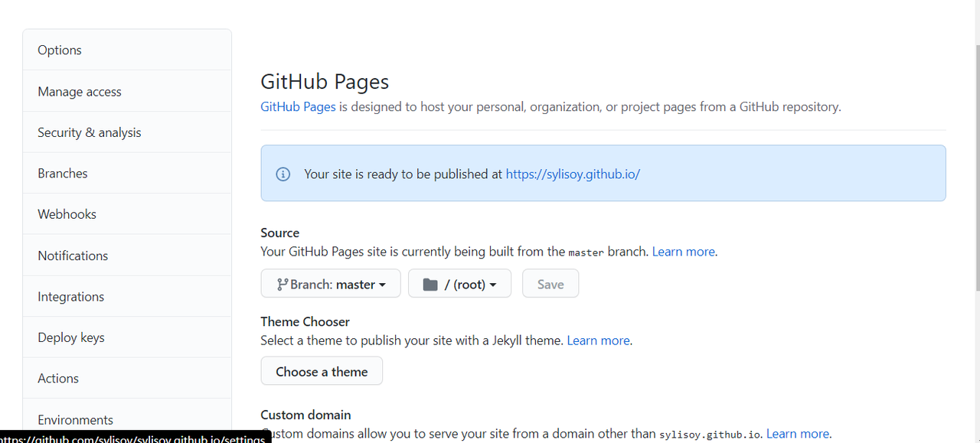
Task: Click the git branch icon in the branch button
Action: pyautogui.click(x=282, y=284)
